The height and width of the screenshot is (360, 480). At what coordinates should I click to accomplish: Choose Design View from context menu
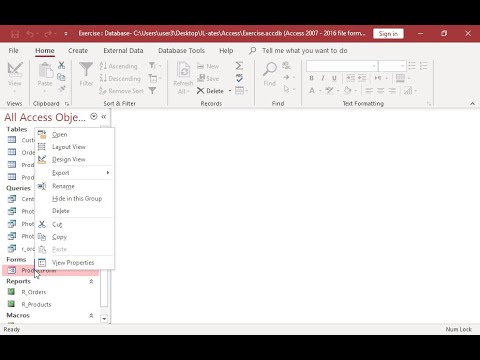[75, 159]
